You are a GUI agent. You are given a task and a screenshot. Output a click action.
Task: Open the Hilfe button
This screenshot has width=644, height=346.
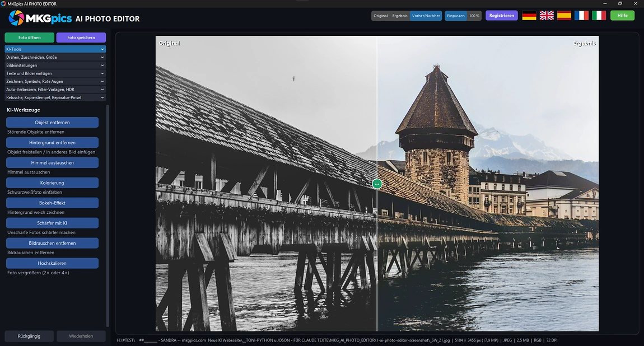click(623, 16)
